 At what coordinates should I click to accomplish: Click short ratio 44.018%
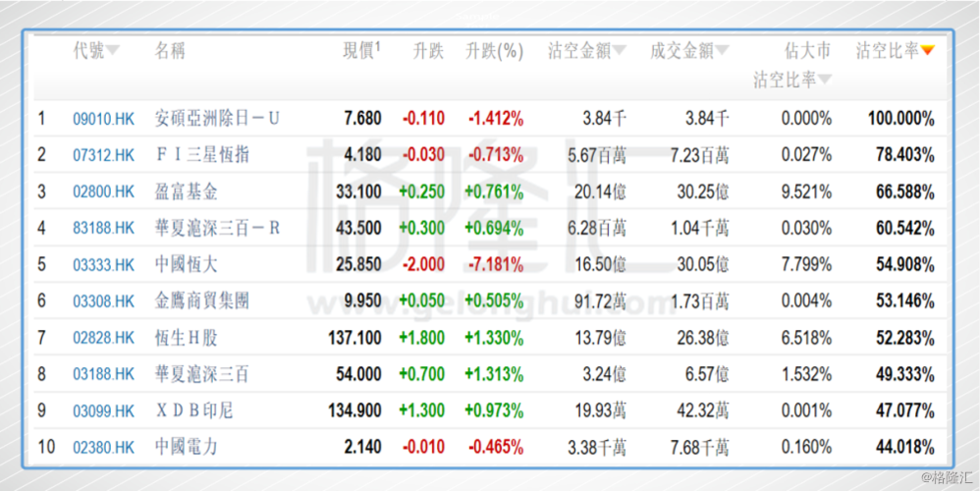click(905, 448)
